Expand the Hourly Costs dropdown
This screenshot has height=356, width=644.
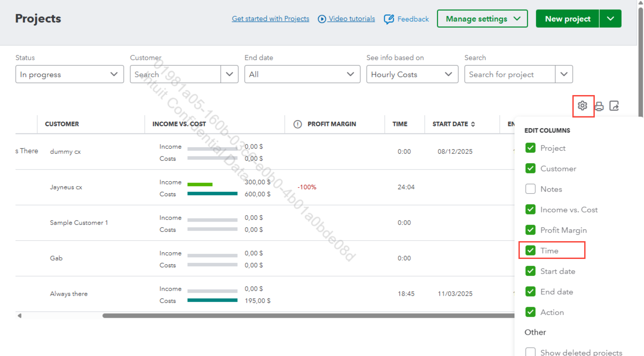point(412,74)
